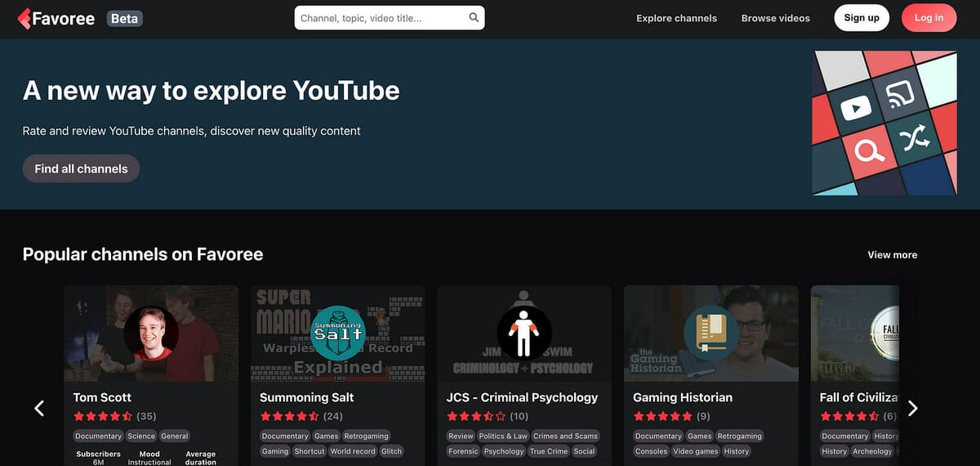This screenshot has height=466, width=980.
Task: Click the Summoning Salt banner image
Action: point(337,333)
